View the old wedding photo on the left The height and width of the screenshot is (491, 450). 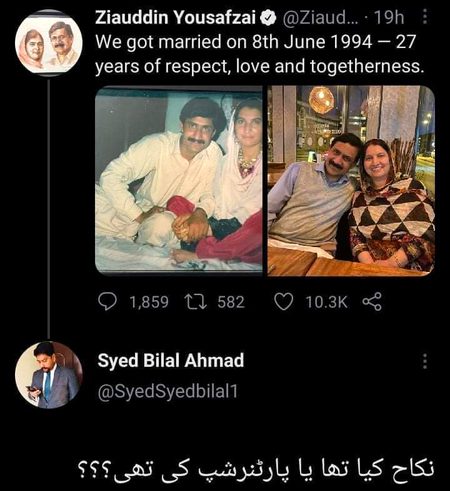(179, 181)
